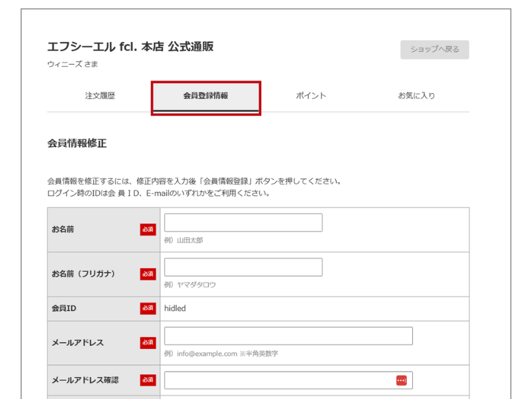
Task: Click the お名前 text input field
Action: point(243,223)
